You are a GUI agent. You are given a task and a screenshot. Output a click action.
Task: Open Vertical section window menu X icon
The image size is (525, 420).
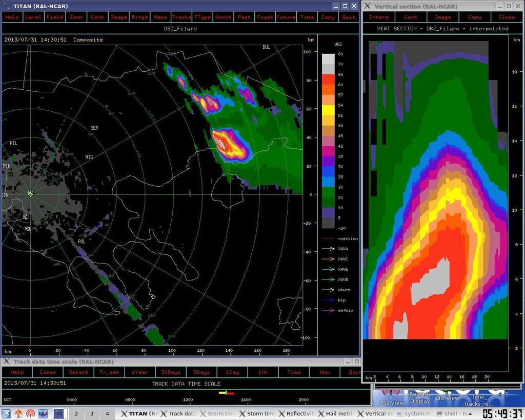368,6
